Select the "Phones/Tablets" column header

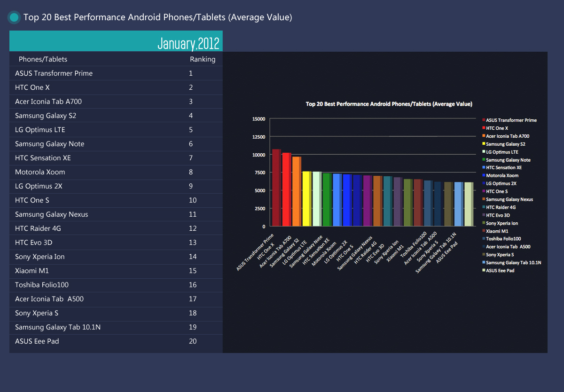coord(43,59)
